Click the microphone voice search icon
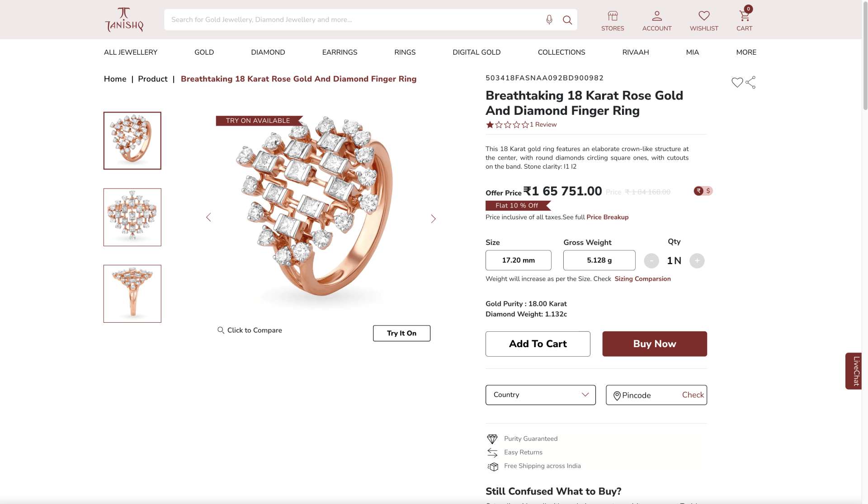This screenshot has width=868, height=504. pyautogui.click(x=549, y=19)
